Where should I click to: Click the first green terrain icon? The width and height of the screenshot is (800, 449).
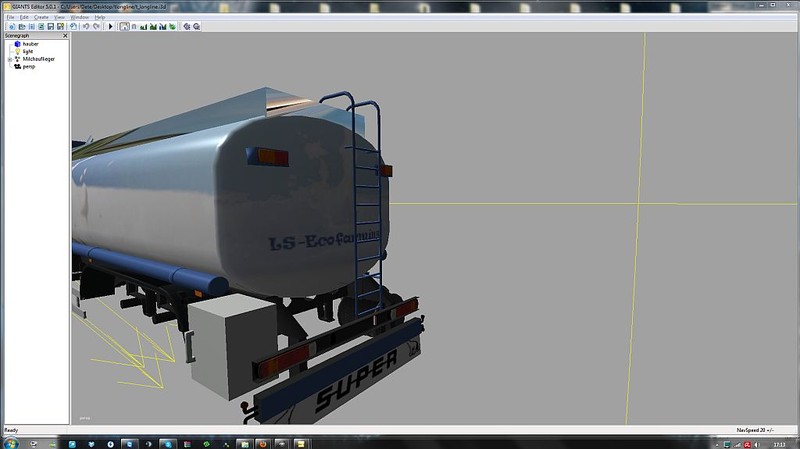pyautogui.click(x=143, y=27)
